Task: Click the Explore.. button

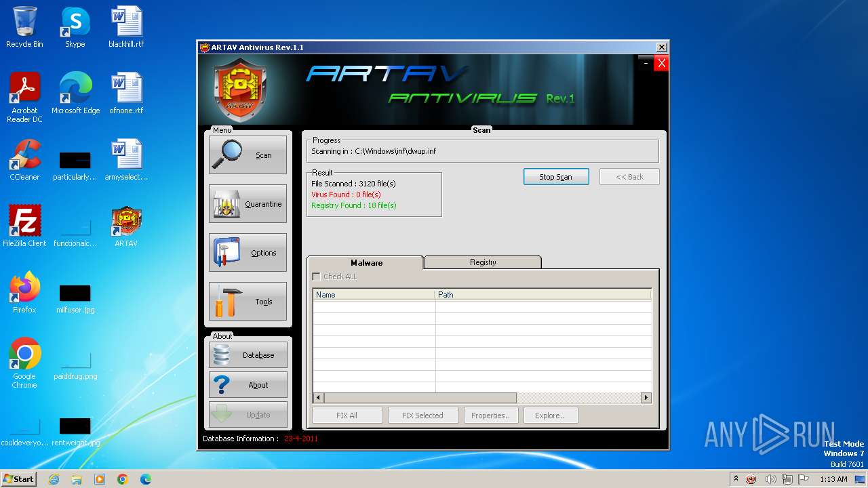Action: 550,415
